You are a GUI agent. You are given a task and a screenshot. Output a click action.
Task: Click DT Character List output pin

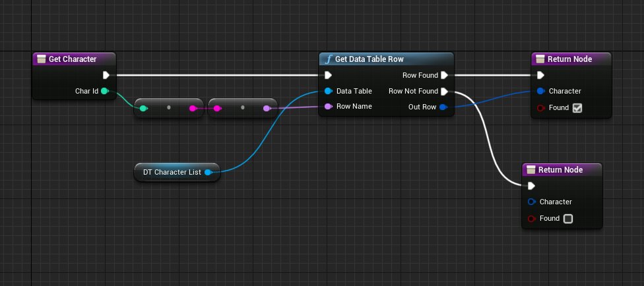point(208,173)
